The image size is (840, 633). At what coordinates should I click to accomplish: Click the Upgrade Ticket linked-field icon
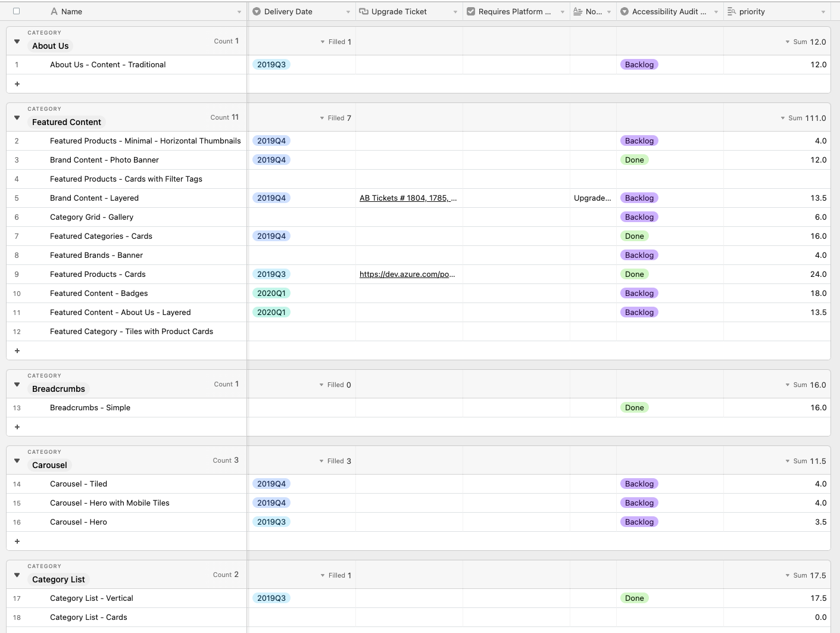[364, 11]
